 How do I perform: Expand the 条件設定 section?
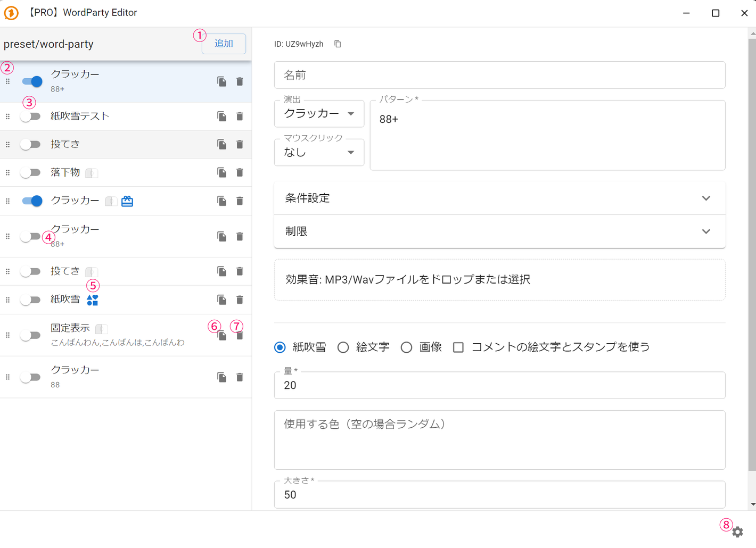pos(499,198)
